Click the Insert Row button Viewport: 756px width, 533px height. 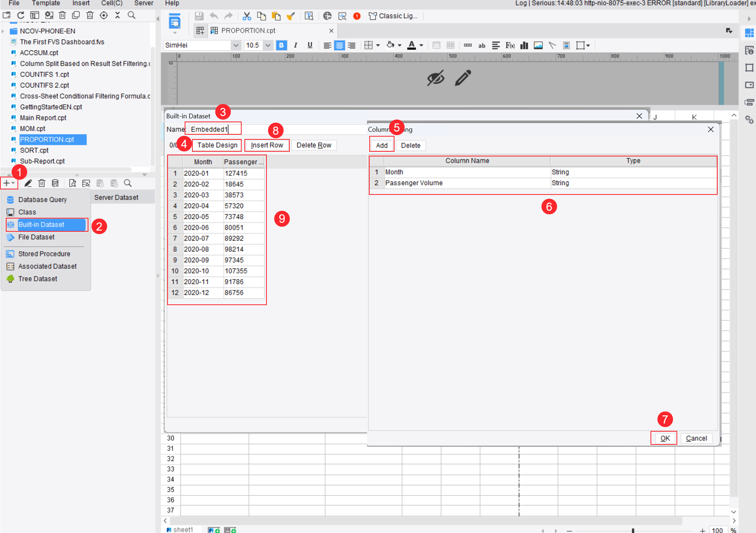(x=267, y=145)
